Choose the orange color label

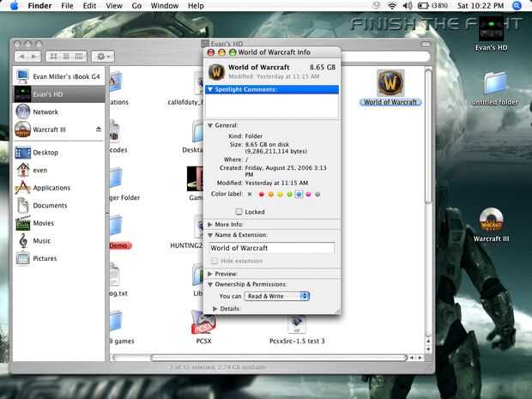click(271, 195)
